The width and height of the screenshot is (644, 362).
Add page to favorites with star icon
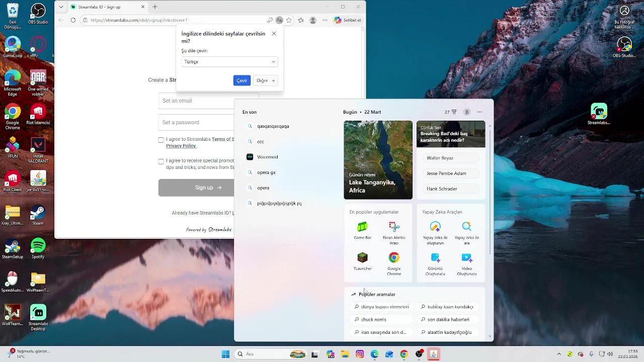click(289, 20)
